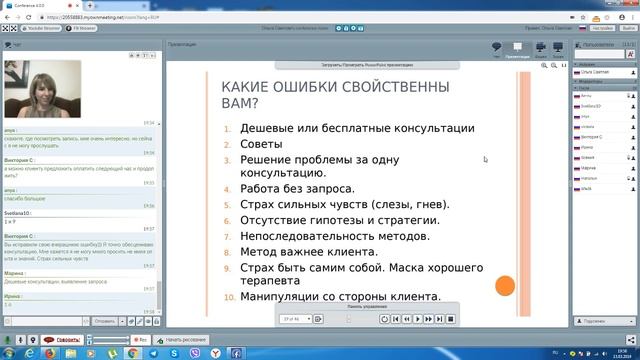Collapse the first group in users panel
Viewport: 640px width, 360px height.
(x=604, y=64)
